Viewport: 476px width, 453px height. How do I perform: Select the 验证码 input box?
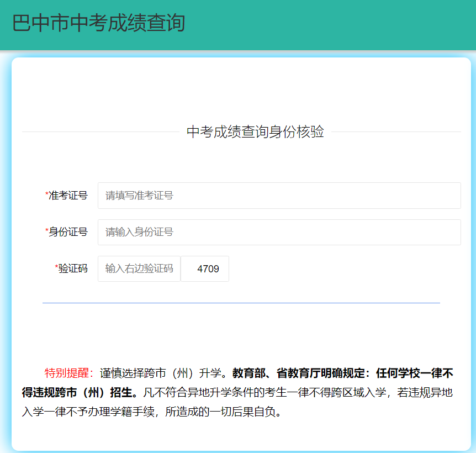[139, 268]
